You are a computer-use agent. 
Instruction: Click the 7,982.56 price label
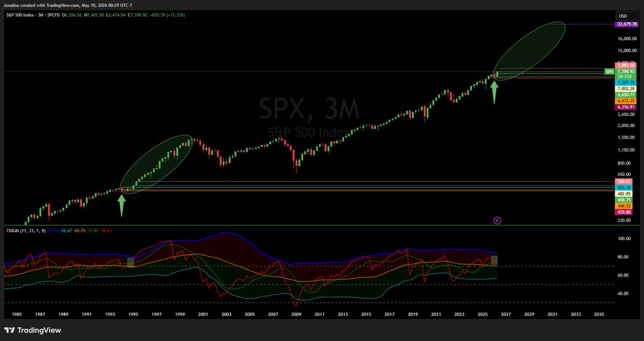tap(627, 65)
